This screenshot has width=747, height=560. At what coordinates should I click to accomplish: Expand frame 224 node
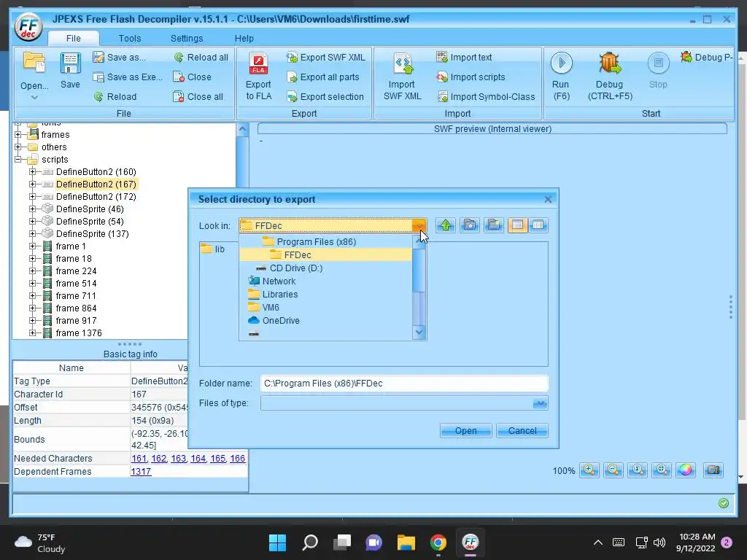32,271
